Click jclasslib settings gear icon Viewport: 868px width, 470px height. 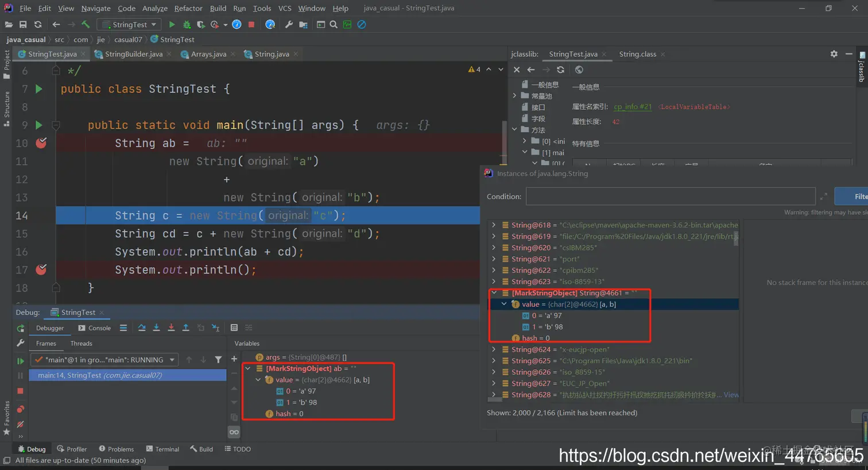(x=834, y=53)
